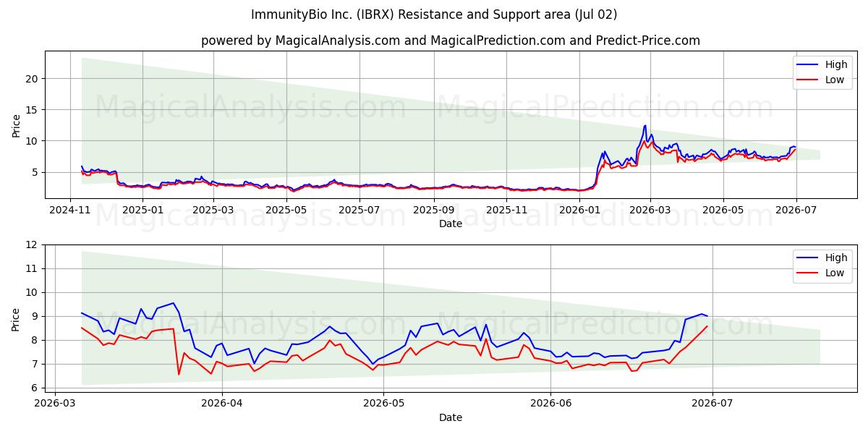This screenshot has height=434, width=868.
Task: Click the 'Price' y-axis label of the top chart
Action: point(17,124)
